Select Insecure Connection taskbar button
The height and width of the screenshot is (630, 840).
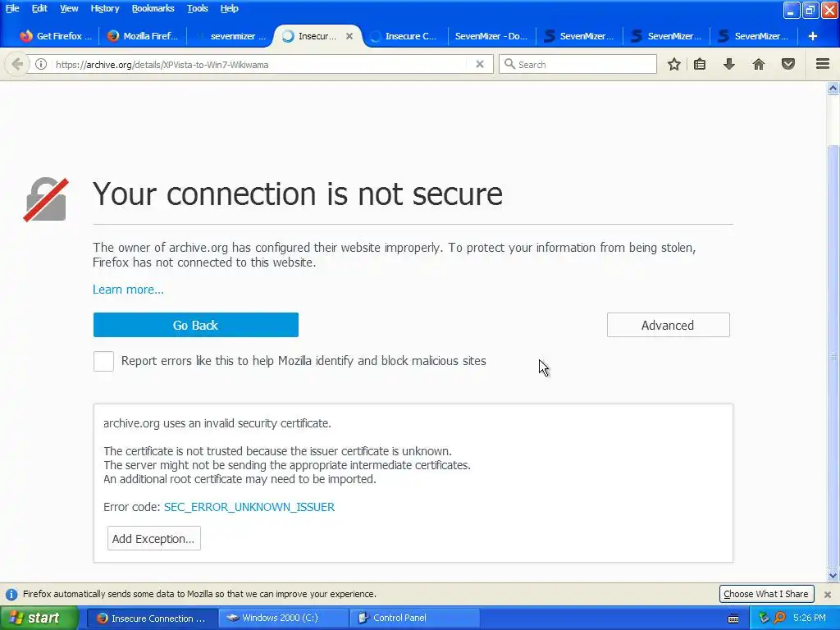(152, 619)
